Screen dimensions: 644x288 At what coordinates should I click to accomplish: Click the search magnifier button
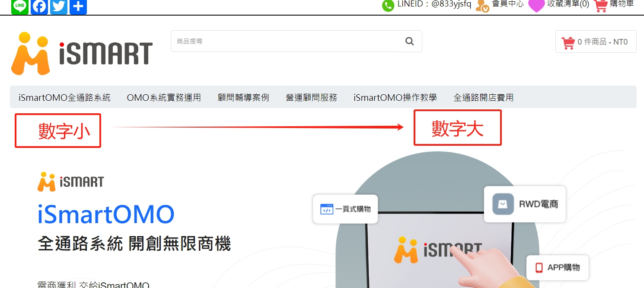tap(410, 42)
